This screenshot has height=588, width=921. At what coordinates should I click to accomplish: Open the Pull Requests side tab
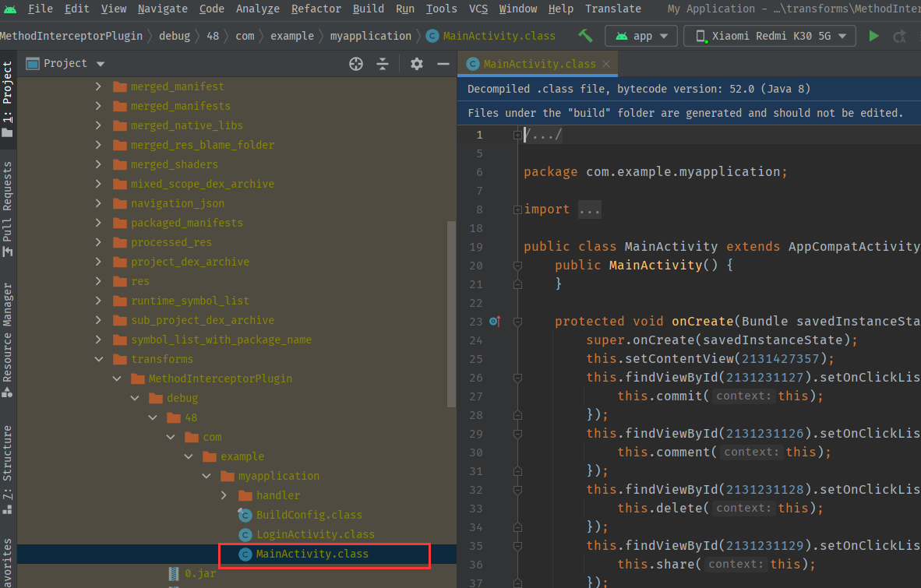[8, 208]
